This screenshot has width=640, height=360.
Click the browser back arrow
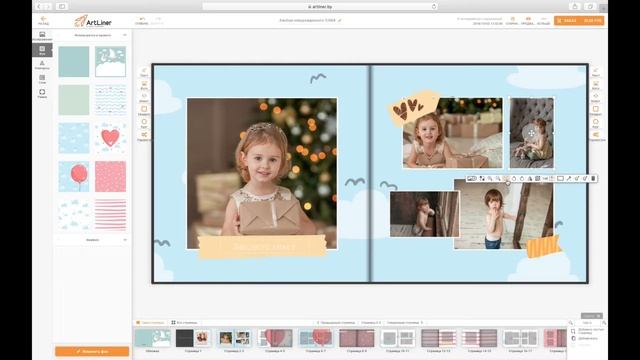39,7
